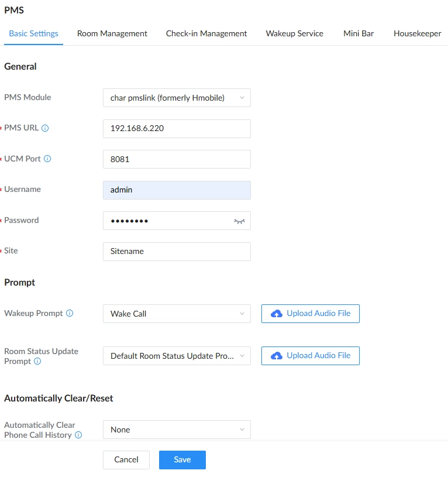Click the General section heading
Viewport: 448px width, 484px height.
(20, 66)
